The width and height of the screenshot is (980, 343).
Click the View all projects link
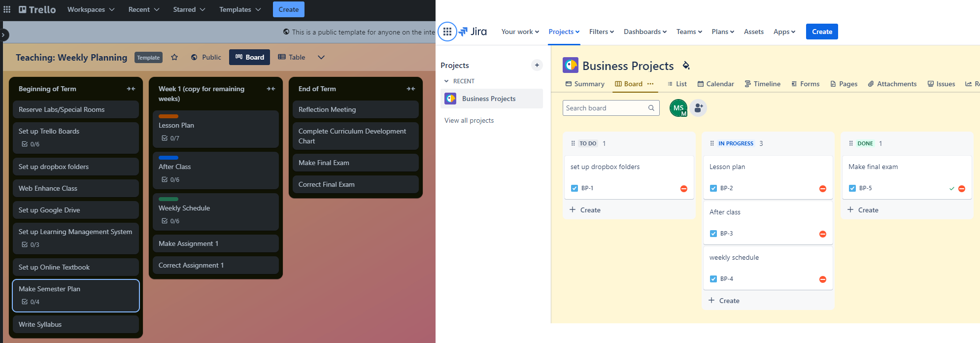pyautogui.click(x=469, y=120)
